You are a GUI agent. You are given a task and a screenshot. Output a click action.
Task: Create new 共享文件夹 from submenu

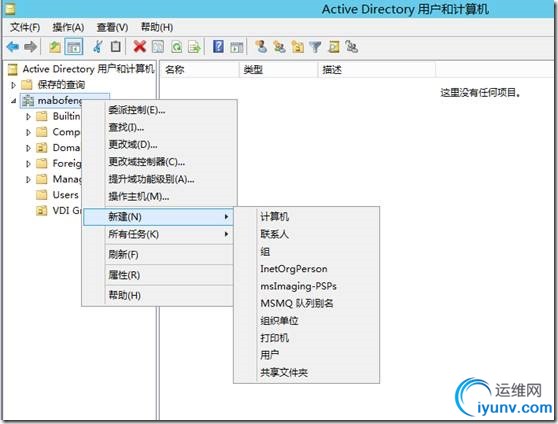coord(306,372)
